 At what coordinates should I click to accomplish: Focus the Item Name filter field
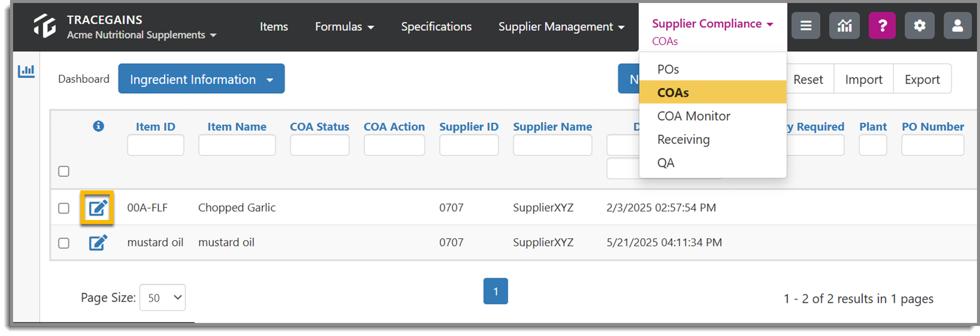click(x=237, y=145)
